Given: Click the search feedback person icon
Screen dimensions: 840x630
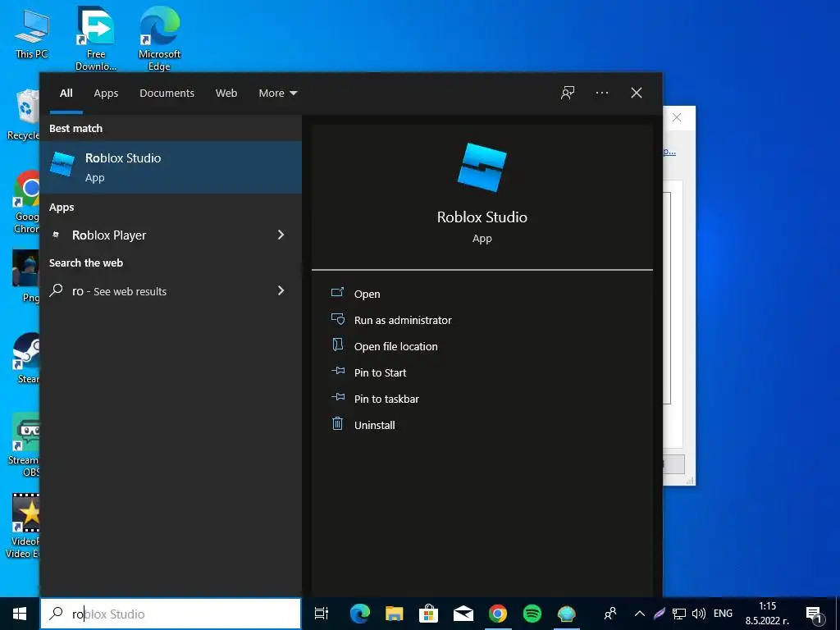Looking at the screenshot, I should (568, 93).
